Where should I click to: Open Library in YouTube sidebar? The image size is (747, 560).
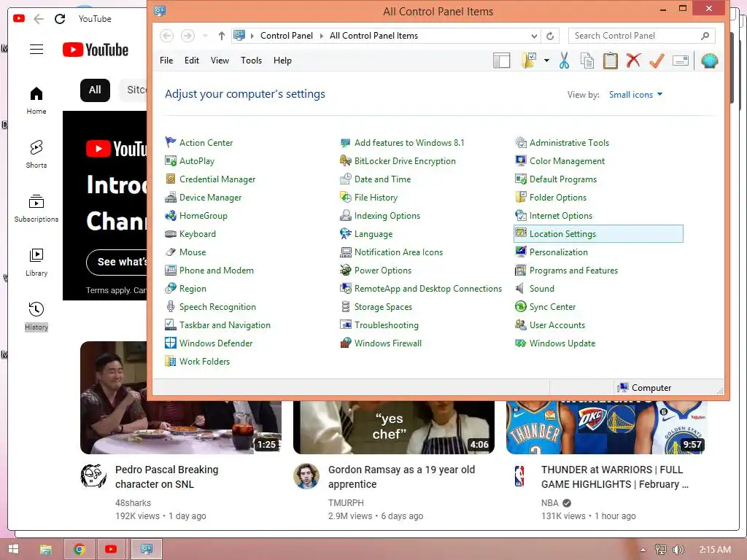(36, 262)
